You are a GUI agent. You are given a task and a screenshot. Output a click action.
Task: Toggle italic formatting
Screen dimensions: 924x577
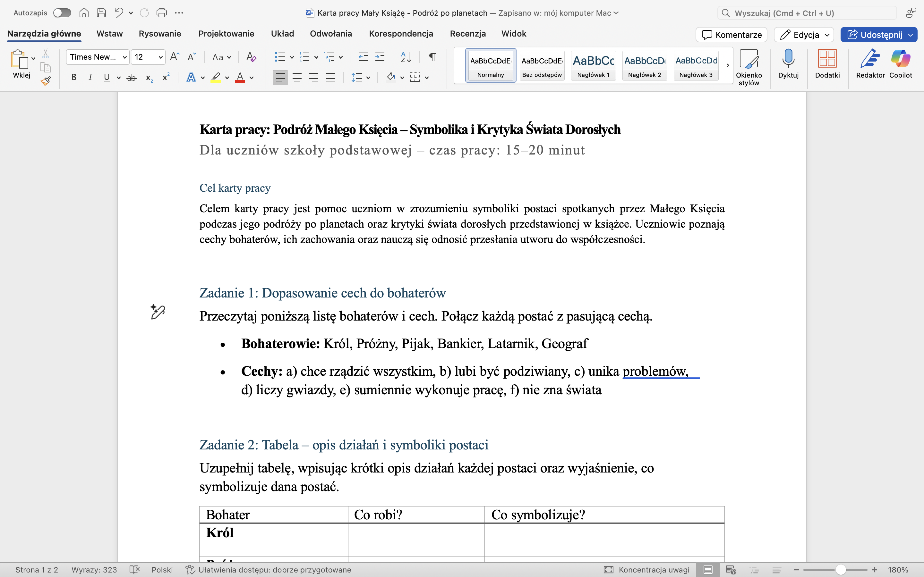point(90,78)
